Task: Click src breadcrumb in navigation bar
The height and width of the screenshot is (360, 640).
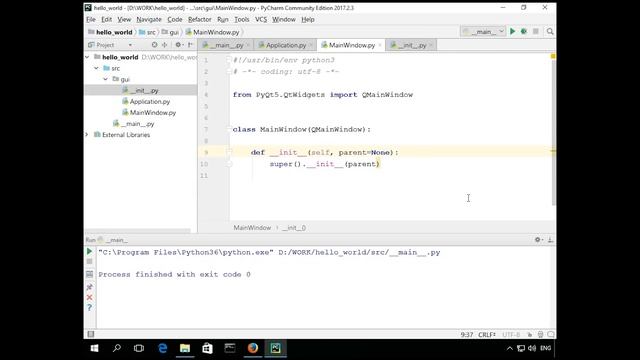Action: pyautogui.click(x=147, y=32)
